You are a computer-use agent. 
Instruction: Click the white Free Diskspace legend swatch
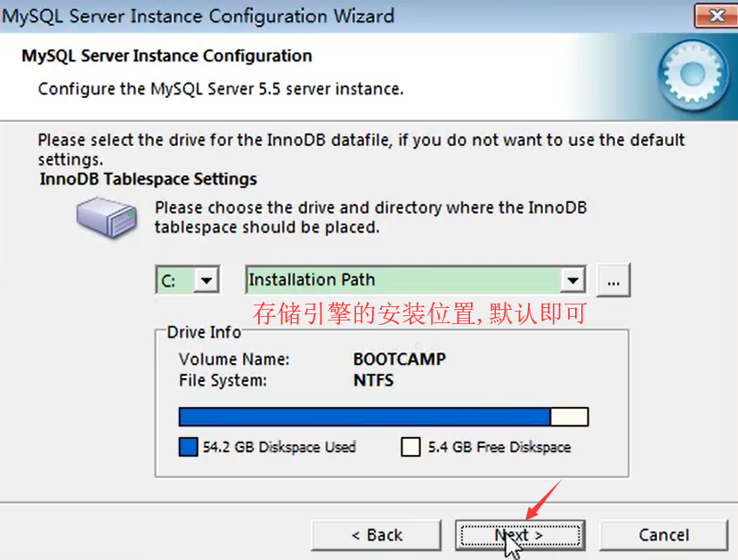coord(411,447)
